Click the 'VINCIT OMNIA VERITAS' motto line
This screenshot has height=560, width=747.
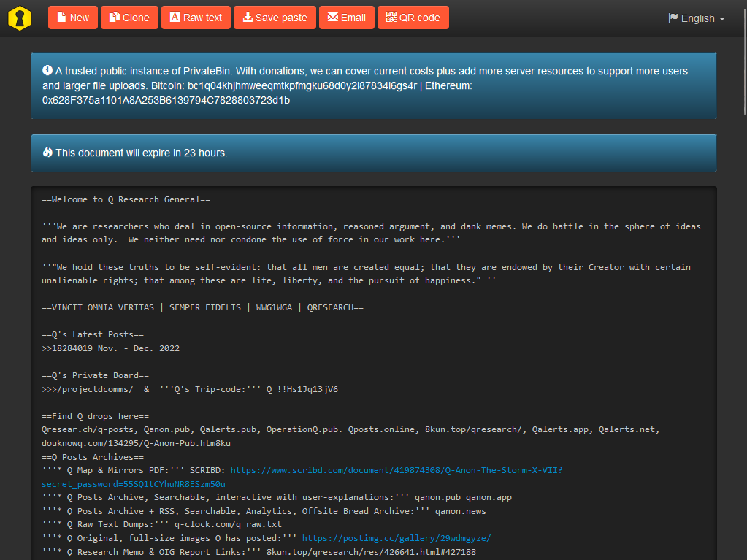click(202, 307)
